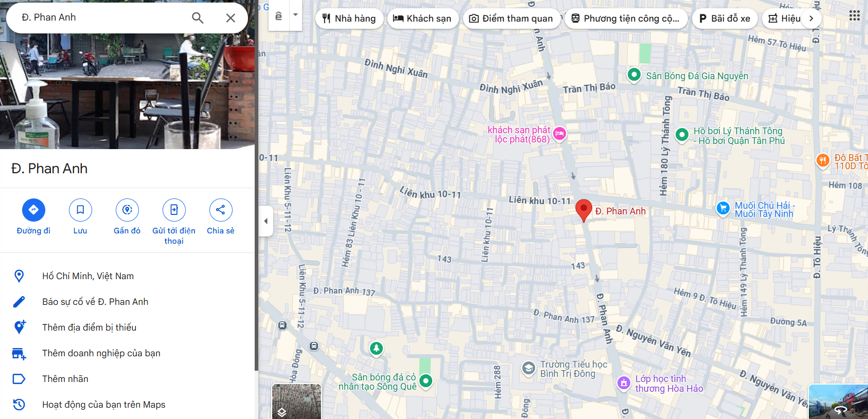Click Sân bóng đá cỏ nhân tạo Sông Quê marker
Screen dimensions: 868x419
(x=426, y=381)
